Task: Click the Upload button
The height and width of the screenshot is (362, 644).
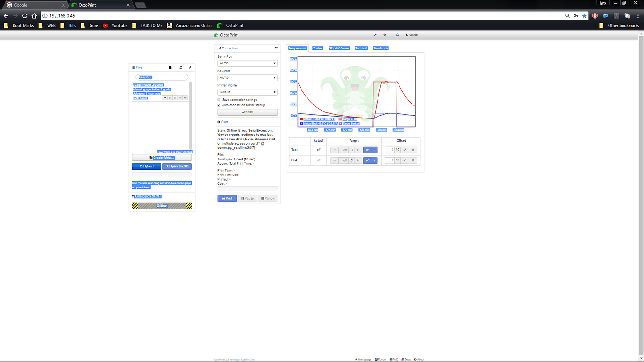Action: [146, 167]
